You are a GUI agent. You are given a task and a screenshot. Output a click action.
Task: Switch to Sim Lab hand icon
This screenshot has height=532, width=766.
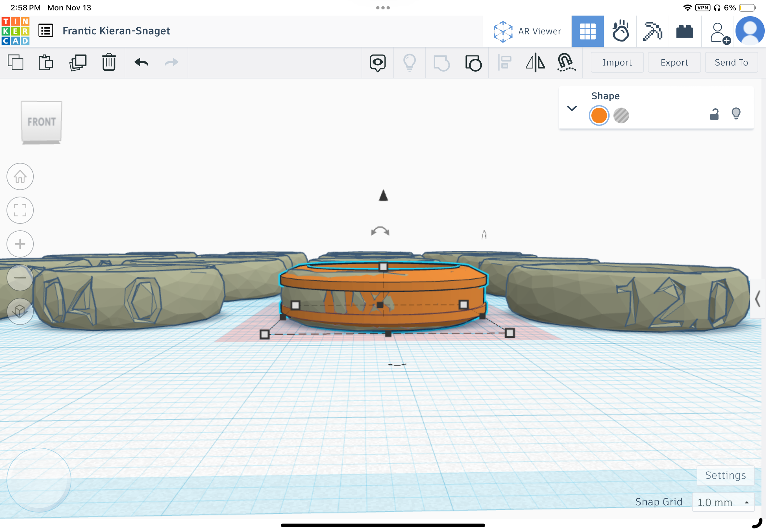coord(620,31)
